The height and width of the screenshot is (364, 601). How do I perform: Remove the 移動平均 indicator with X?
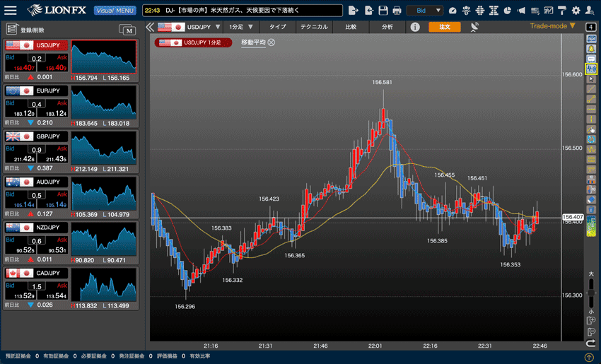click(272, 42)
